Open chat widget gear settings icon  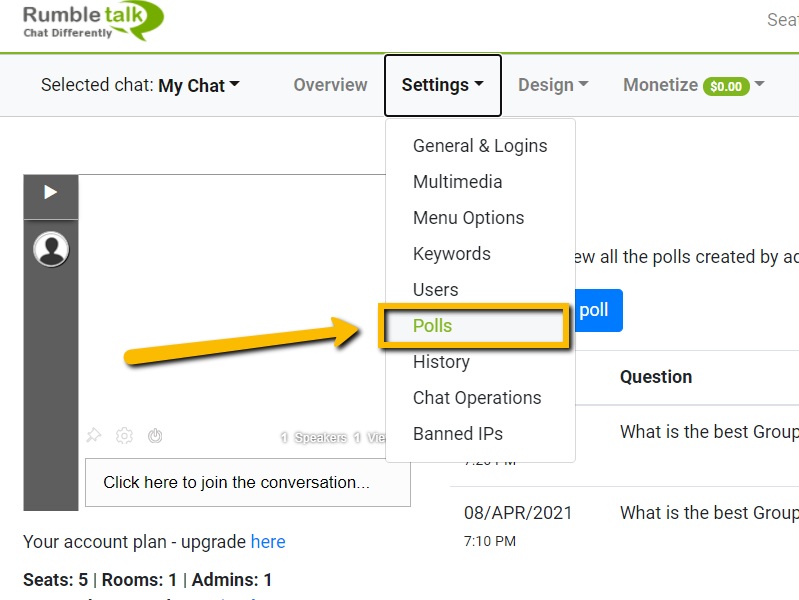pos(124,436)
